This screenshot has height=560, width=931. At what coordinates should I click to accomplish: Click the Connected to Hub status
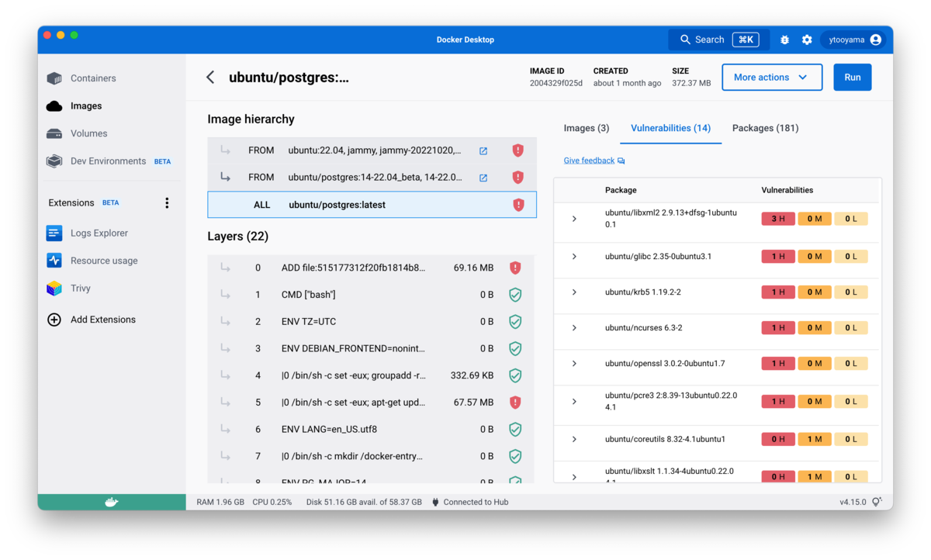(x=469, y=502)
